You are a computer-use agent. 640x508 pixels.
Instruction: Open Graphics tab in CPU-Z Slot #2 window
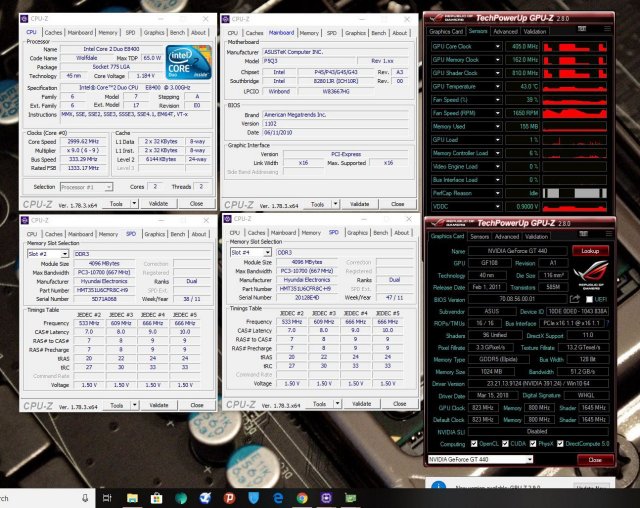click(155, 234)
